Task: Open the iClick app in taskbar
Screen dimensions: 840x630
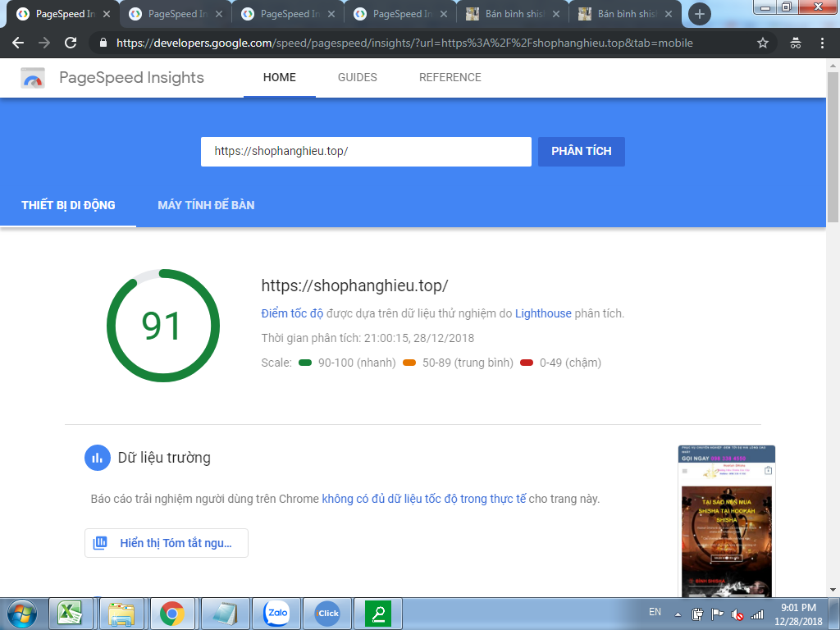Action: click(327, 613)
